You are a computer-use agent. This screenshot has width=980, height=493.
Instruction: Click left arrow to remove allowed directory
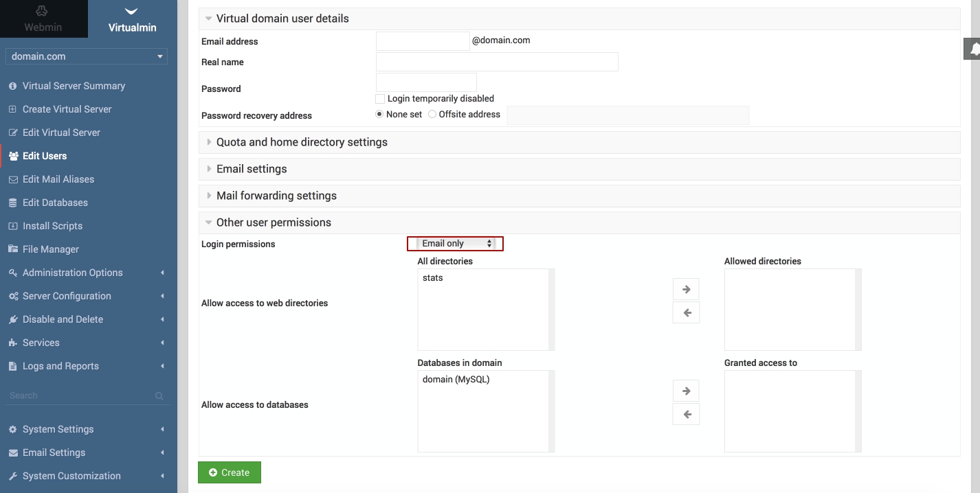[x=686, y=313]
